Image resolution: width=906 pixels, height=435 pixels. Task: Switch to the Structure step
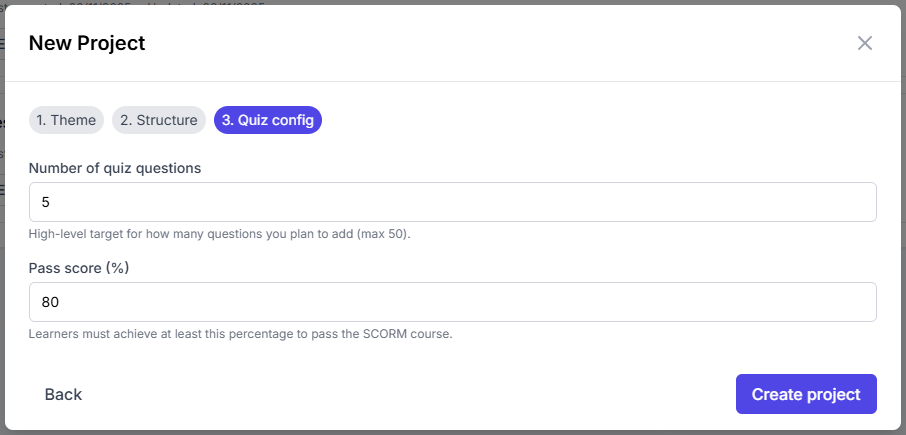(x=159, y=120)
